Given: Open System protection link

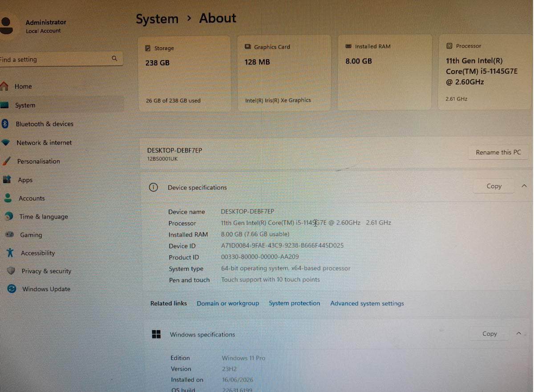Looking at the screenshot, I should [294, 303].
